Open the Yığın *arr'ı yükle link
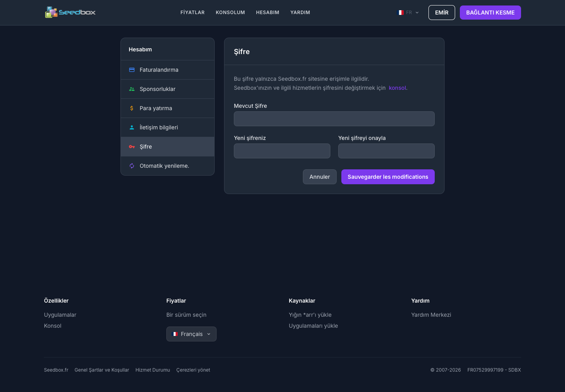Image resolution: width=565 pixels, height=392 pixels. [x=310, y=315]
